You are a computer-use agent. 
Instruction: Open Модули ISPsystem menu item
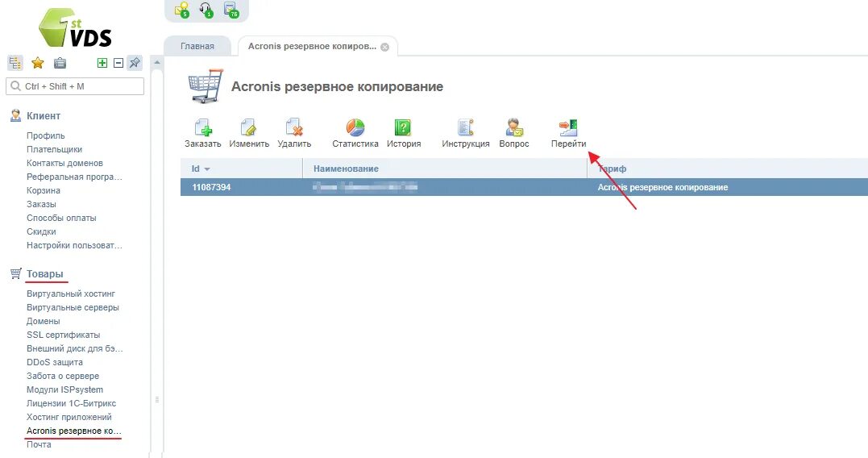tap(64, 390)
